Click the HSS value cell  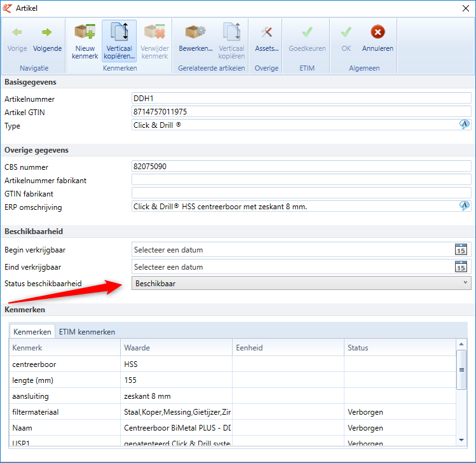tap(177, 364)
